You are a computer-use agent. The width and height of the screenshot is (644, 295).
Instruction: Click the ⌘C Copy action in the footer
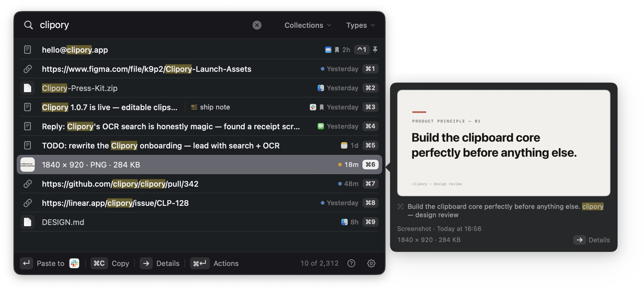pyautogui.click(x=110, y=263)
